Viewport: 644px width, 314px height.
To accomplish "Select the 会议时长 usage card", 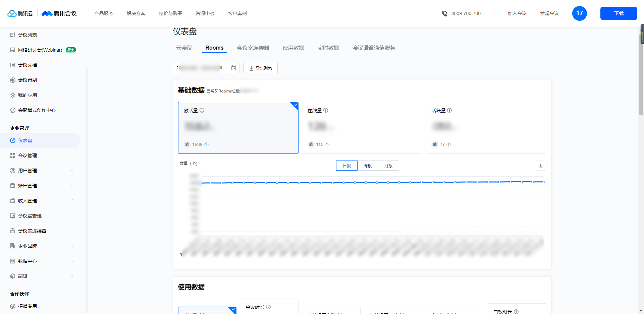I will tap(269, 306).
